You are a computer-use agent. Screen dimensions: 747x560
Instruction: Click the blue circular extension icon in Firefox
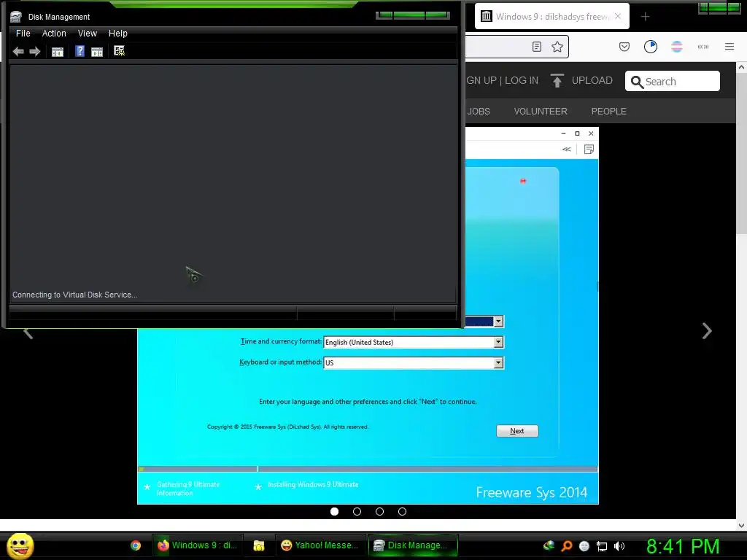pyautogui.click(x=650, y=47)
